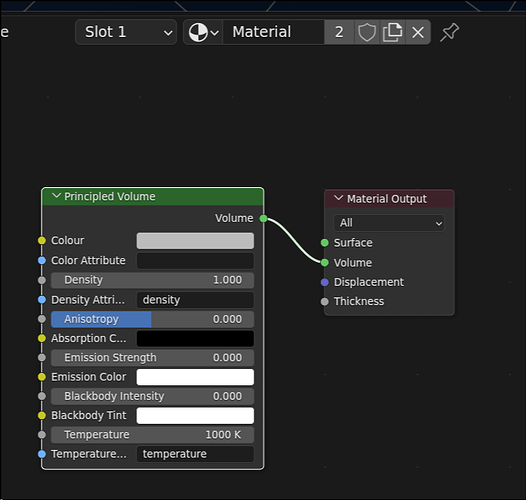The image size is (526, 500).
Task: Edit the Color Attribute text field
Action: 195,261
